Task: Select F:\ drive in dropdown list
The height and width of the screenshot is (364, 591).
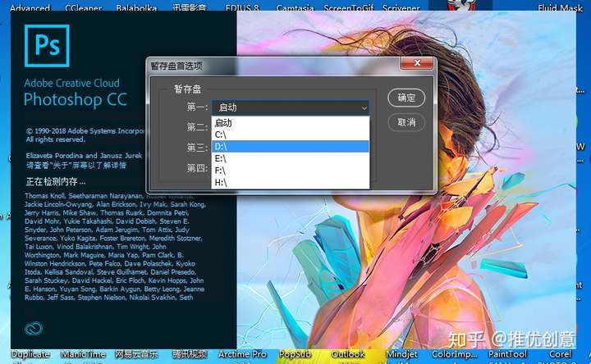Action: coord(291,171)
